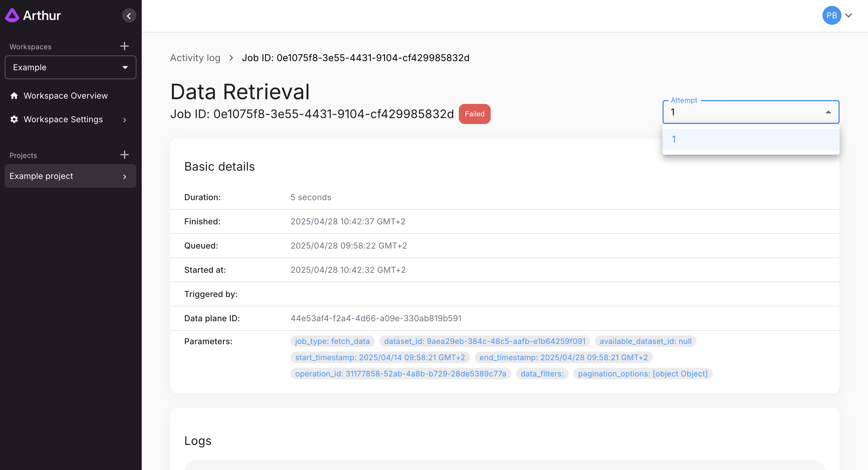Screen dimensions: 868x470
Task: Open Workspace Overview in the sidebar
Action: tap(65, 96)
